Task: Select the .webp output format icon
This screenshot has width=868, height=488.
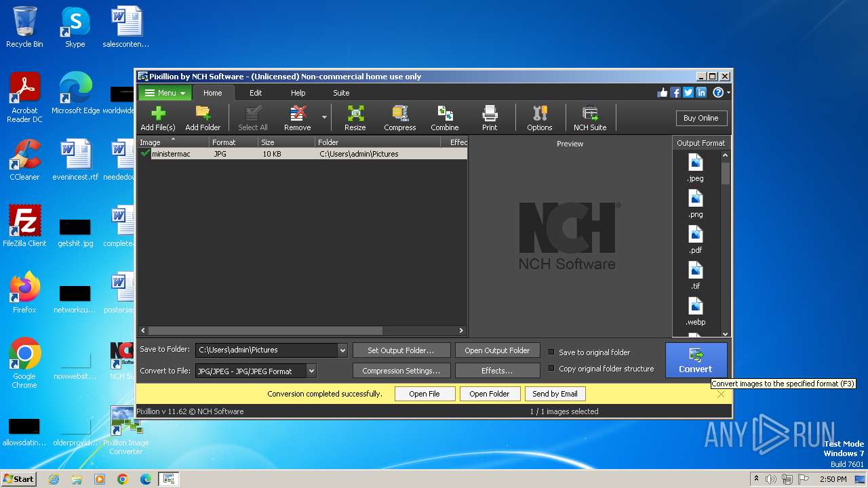Action: 696,312
